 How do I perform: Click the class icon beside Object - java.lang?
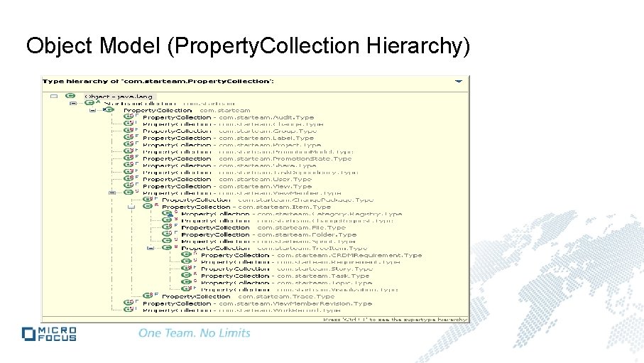click(70, 96)
